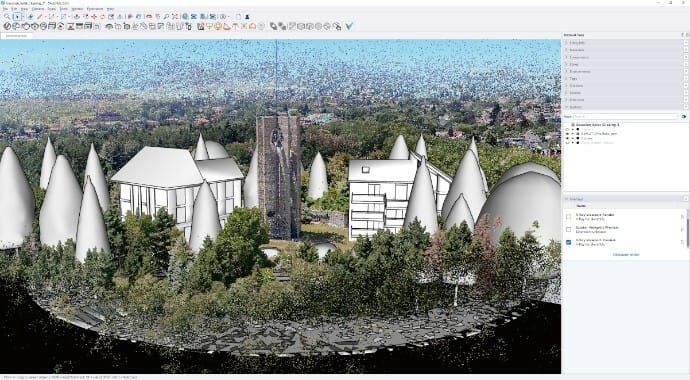Activate the Push/Pull tool
This screenshot has width=690, height=380.
click(x=77, y=17)
